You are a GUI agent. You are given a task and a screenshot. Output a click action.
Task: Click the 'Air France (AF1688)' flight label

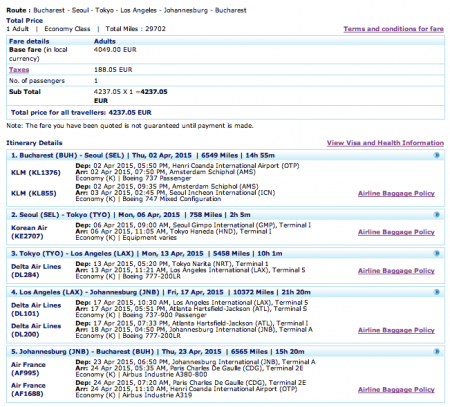(28, 389)
